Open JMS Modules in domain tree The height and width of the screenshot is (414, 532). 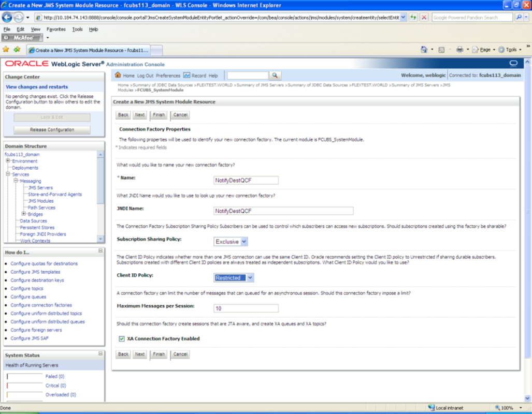pyautogui.click(x=41, y=201)
